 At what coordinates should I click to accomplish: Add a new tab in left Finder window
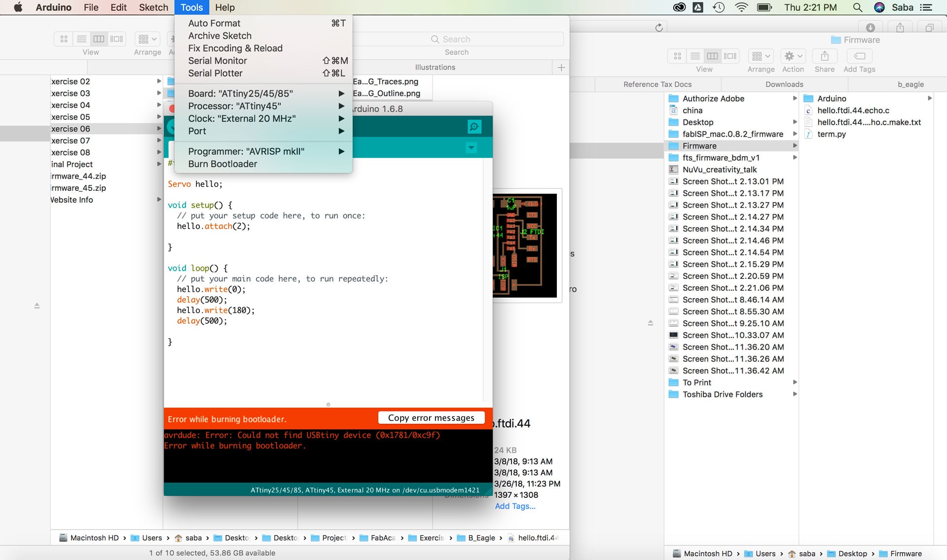(561, 68)
